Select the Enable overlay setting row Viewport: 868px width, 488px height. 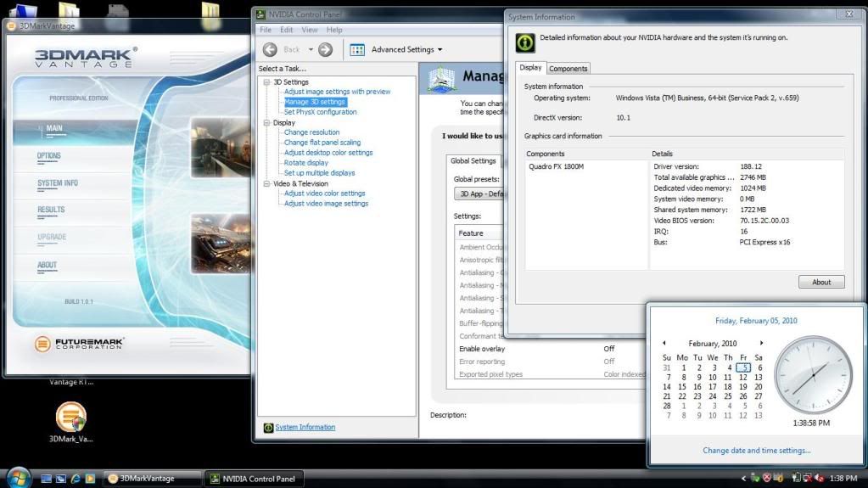click(550, 349)
